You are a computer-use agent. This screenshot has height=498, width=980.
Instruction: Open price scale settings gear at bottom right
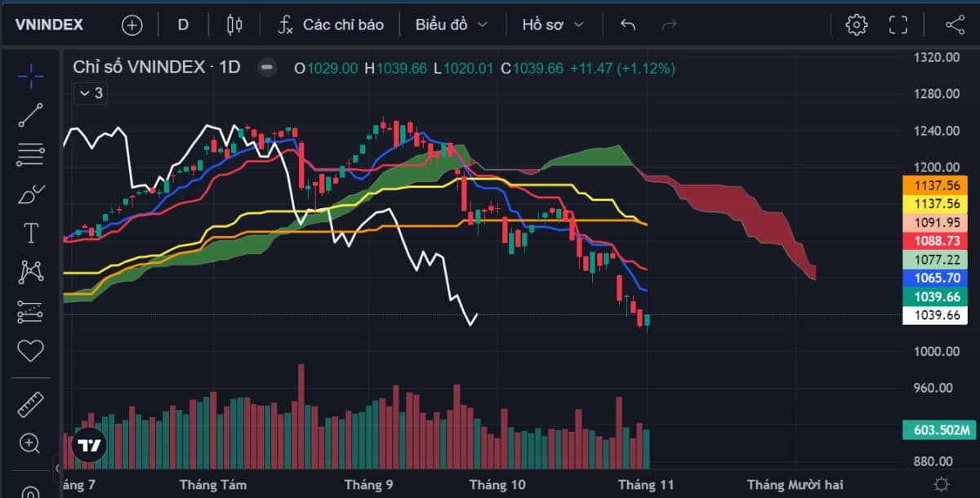tap(941, 483)
